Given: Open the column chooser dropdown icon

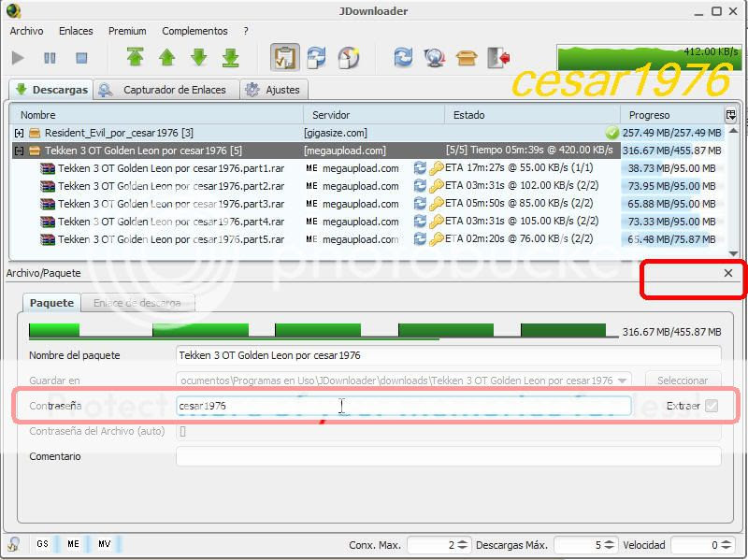Looking at the screenshot, I should pos(731,115).
